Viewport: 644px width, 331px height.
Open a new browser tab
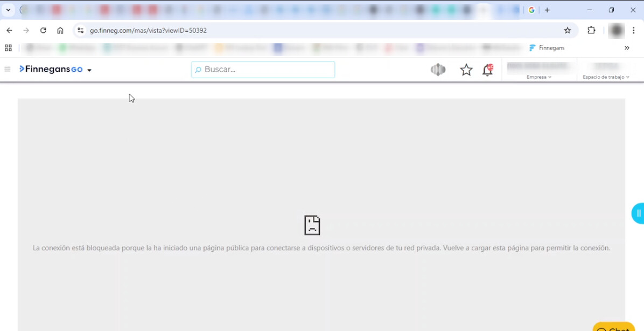click(x=547, y=10)
